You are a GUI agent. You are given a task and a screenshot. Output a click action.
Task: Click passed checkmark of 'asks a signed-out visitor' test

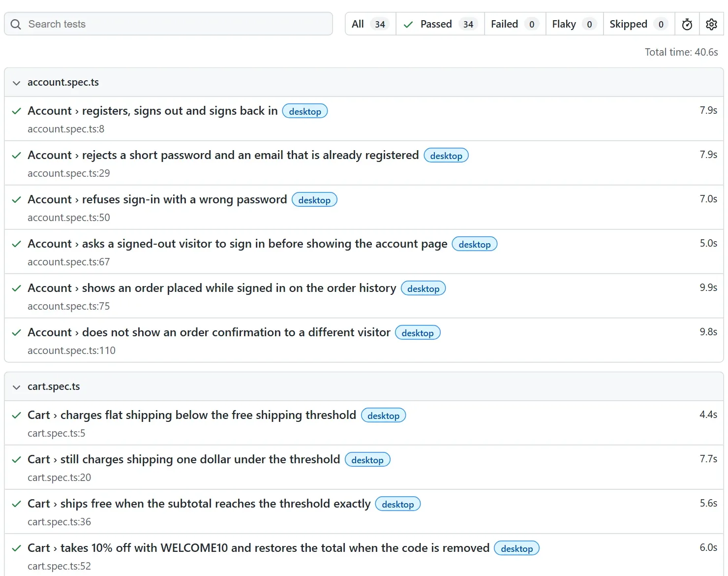point(16,244)
